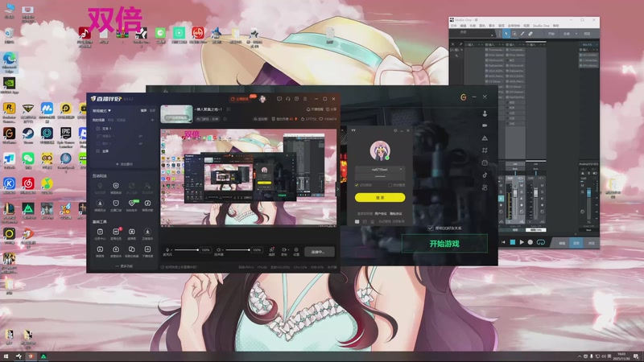644x362 pixels.
Task: Open the Steam desktop icon
Action: [x=28, y=135]
